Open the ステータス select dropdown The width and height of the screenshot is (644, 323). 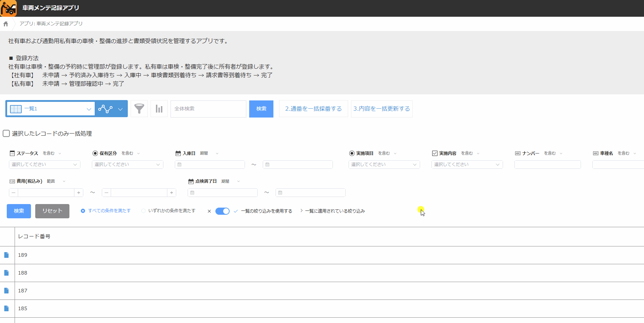44,165
